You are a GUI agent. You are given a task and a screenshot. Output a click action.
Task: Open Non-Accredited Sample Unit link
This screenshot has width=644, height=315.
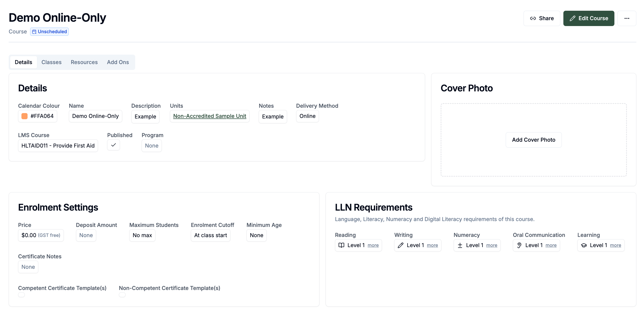[x=209, y=116]
